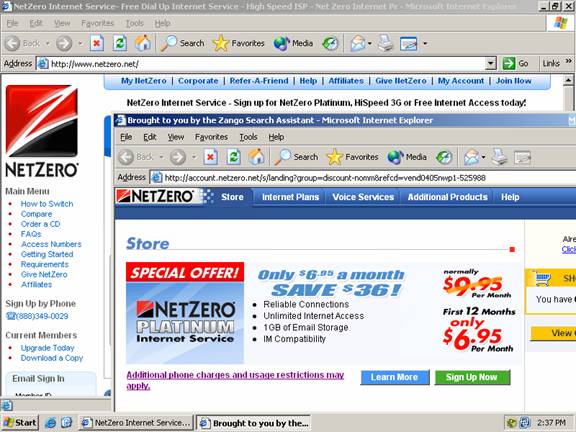
Task: Click Print icon in Zango popup toolbar
Action: coord(499,157)
